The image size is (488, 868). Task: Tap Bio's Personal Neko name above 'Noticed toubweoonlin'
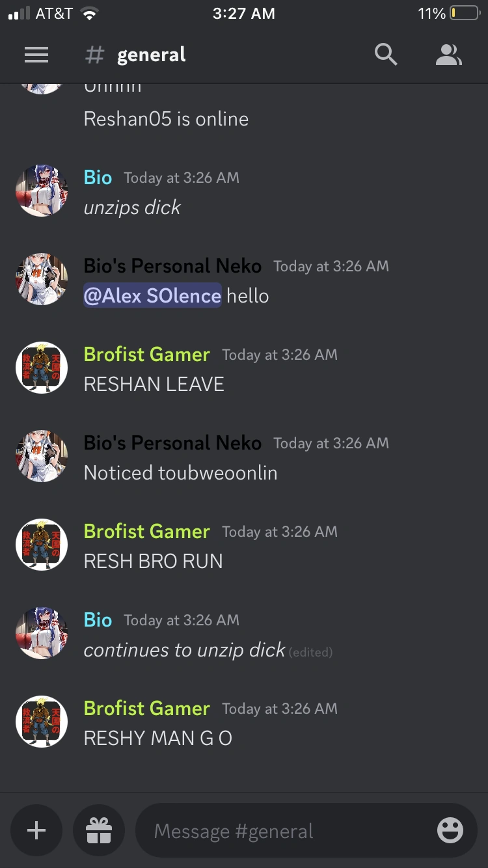point(172,443)
